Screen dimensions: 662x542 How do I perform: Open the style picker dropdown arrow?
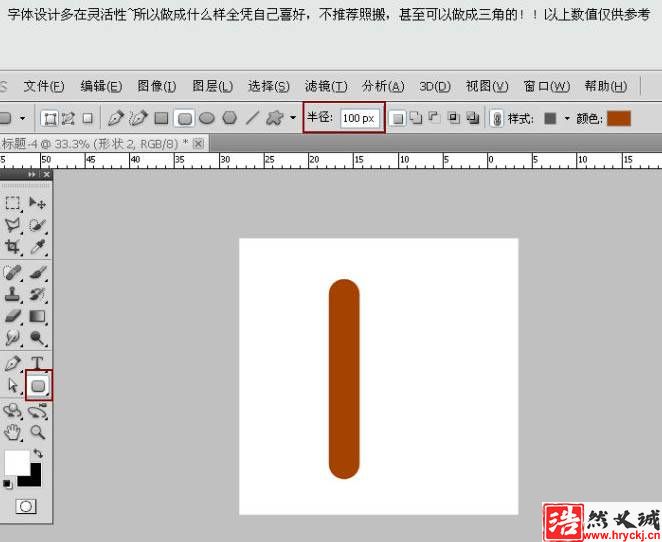(x=567, y=119)
